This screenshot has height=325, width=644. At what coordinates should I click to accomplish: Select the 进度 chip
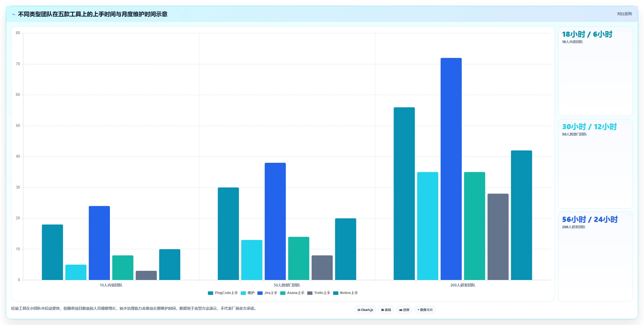[x=404, y=310]
